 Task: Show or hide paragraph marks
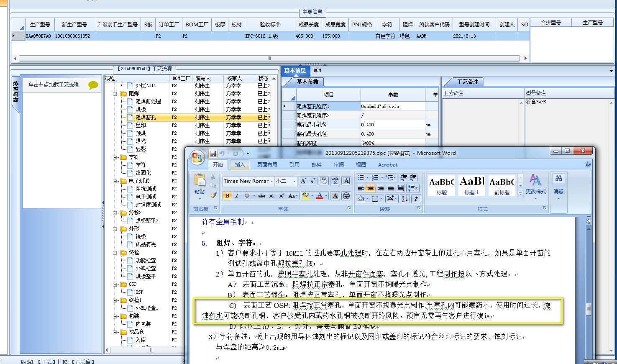tap(416, 198)
